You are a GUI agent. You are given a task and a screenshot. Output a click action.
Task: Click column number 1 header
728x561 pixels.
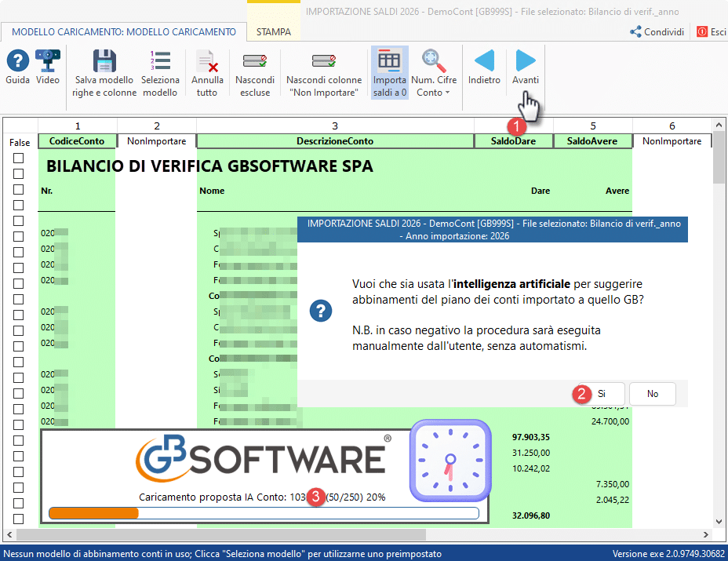(x=78, y=126)
